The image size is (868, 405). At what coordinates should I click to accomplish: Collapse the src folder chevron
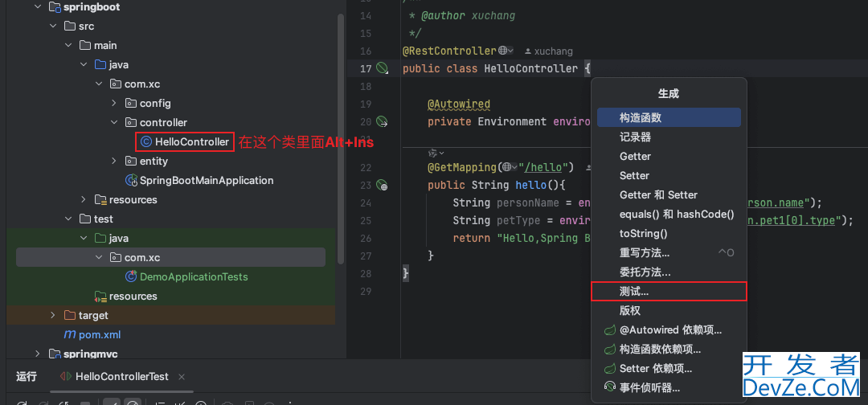point(53,26)
